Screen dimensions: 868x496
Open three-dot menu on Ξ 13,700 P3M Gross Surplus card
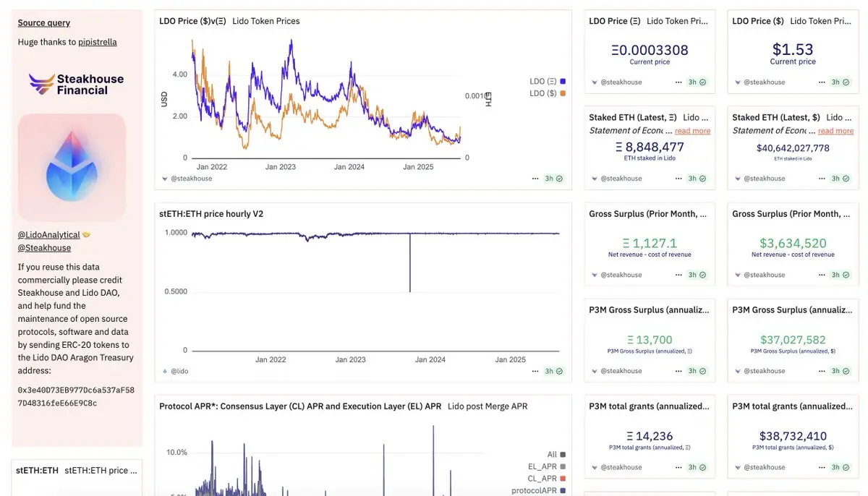(x=678, y=371)
